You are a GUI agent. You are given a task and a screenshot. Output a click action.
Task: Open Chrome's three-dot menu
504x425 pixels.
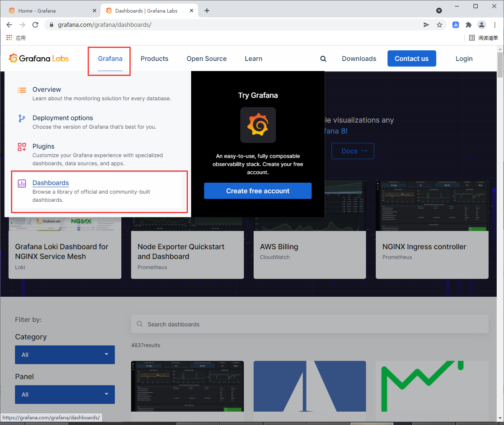click(x=495, y=25)
